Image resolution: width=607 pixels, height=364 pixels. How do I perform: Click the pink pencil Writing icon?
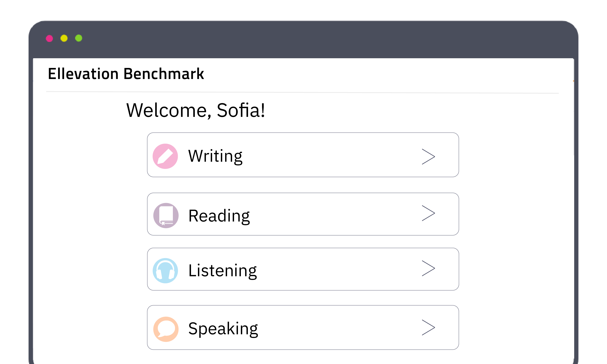pos(165,156)
